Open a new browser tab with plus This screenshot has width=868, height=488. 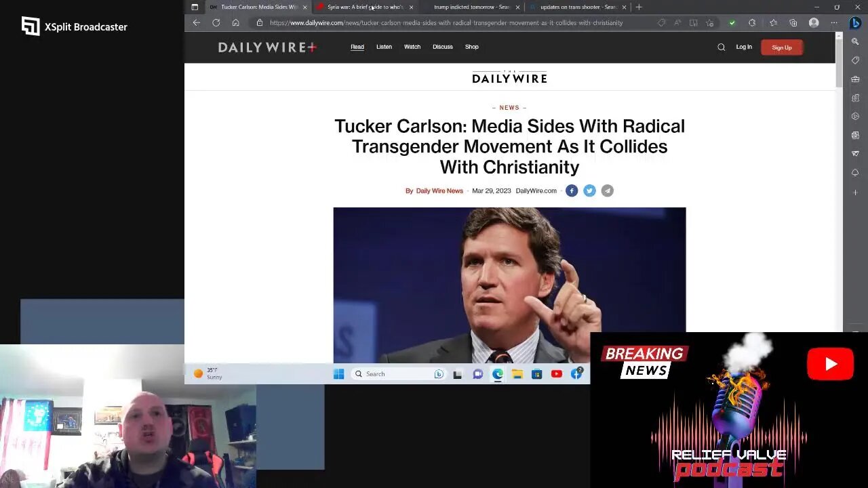[639, 7]
